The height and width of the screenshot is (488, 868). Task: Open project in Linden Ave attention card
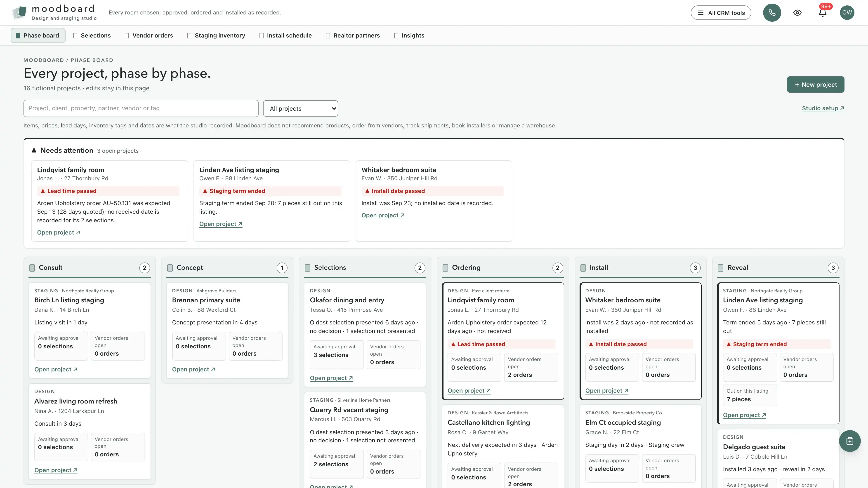(221, 224)
